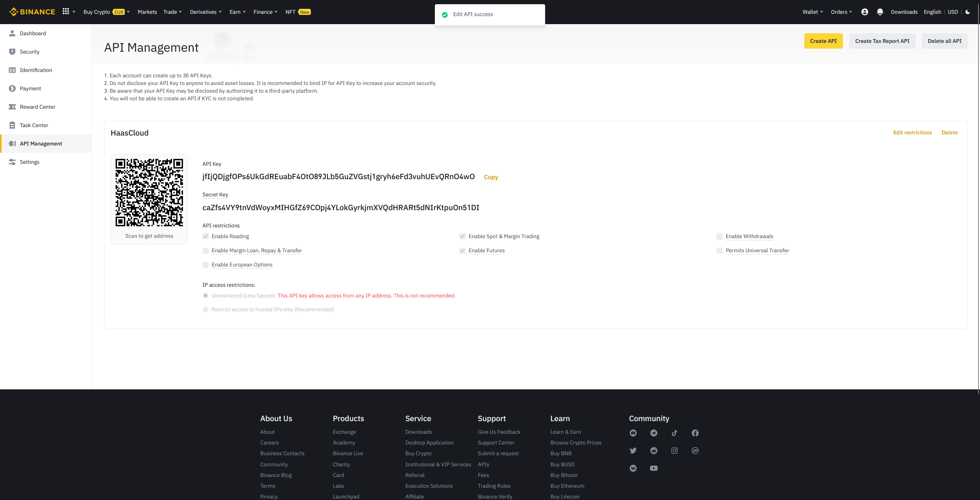Open the Binance logo homepage
Image resolution: width=980 pixels, height=500 pixels.
(32, 11)
